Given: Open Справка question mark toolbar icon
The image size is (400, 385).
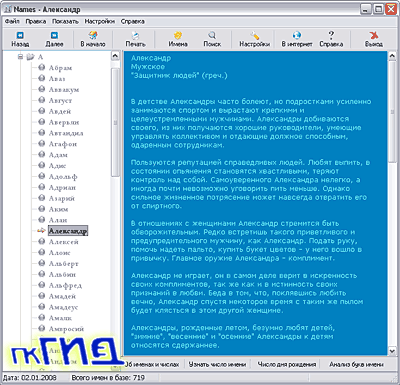Looking at the screenshot, I should (331, 35).
